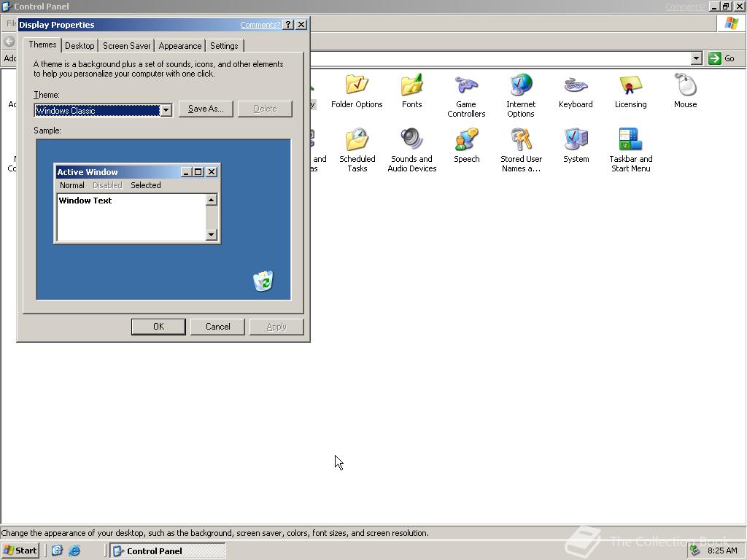Click the OK button
The image size is (747, 560).
158,327
